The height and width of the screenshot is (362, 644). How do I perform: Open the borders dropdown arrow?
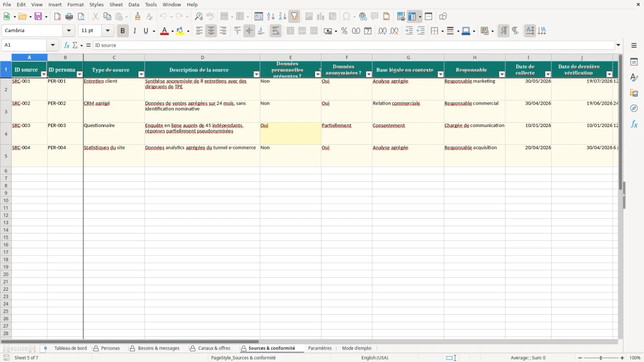[x=442, y=31]
